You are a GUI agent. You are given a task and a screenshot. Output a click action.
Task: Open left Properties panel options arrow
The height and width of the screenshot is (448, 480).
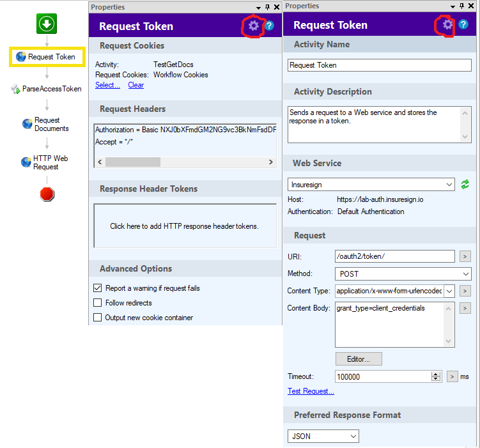coord(258,8)
